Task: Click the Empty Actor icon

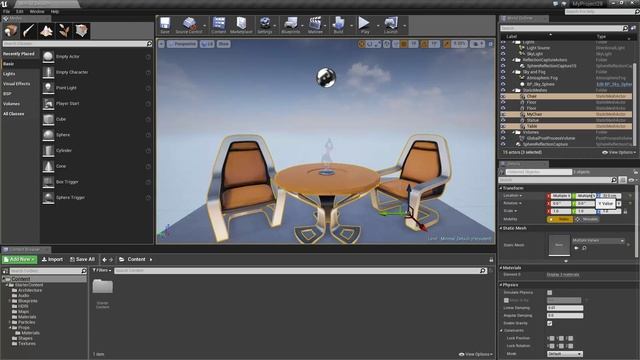Action: 48,57
